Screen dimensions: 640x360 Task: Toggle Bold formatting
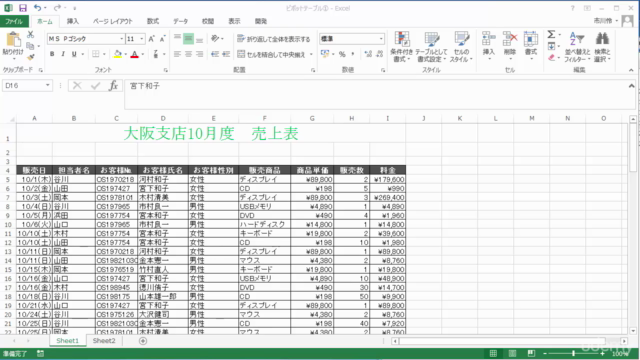pyautogui.click(x=52, y=54)
